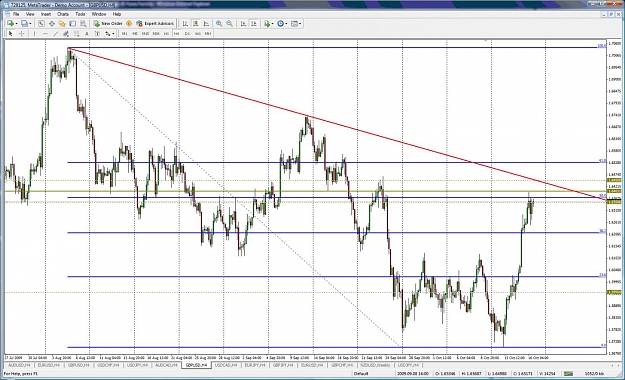Open the MetaTrader control menu icon
Image resolution: width=625 pixels, height=380 pixels.
point(7,5)
